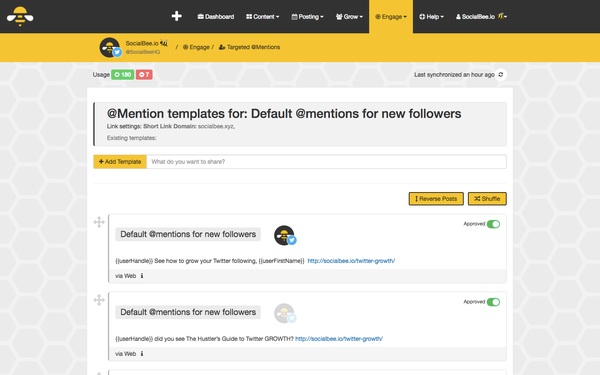Click the SocialBee bee logo

tap(20, 16)
